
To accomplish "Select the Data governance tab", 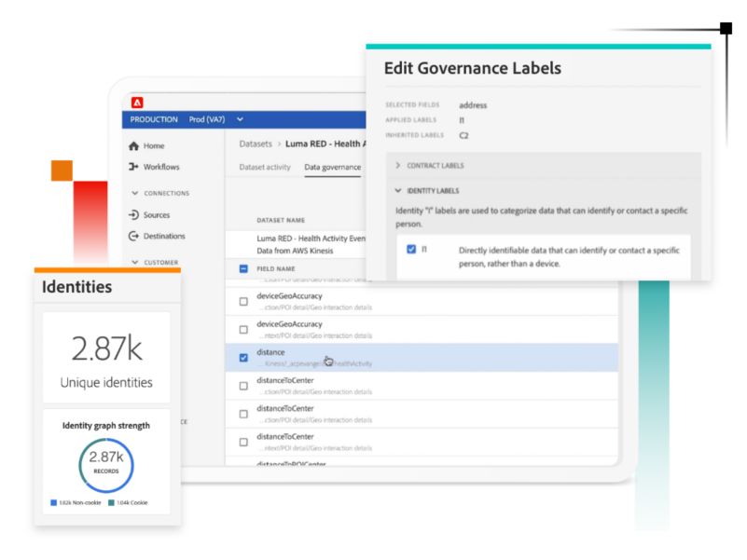I will click(x=333, y=167).
